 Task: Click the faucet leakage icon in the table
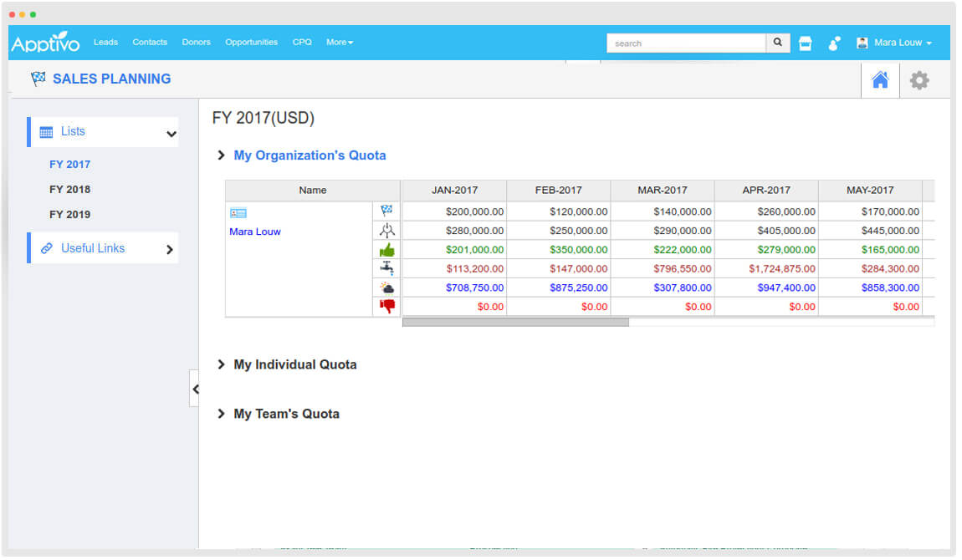pos(386,268)
